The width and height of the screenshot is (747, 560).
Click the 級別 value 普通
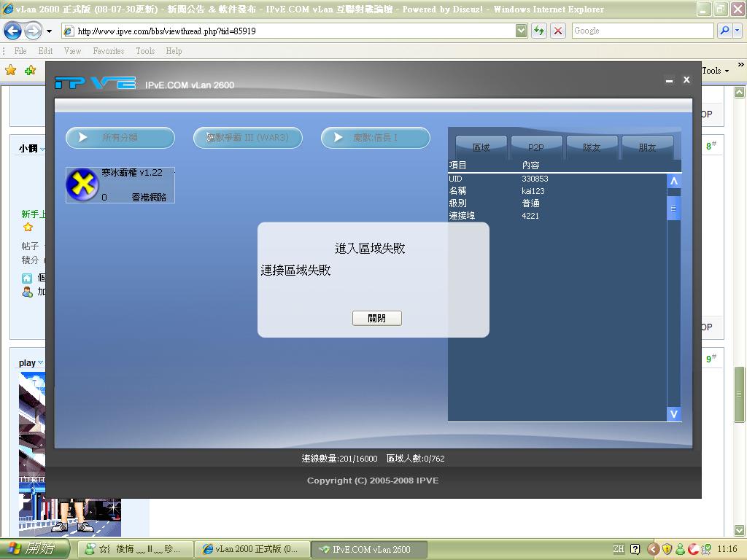tap(530, 204)
